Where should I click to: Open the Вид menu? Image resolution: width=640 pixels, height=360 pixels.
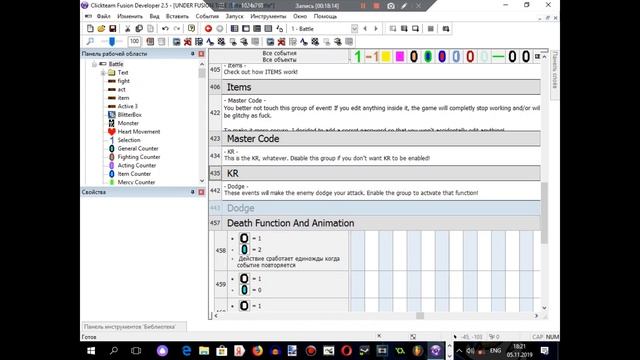pyautogui.click(x=154, y=16)
